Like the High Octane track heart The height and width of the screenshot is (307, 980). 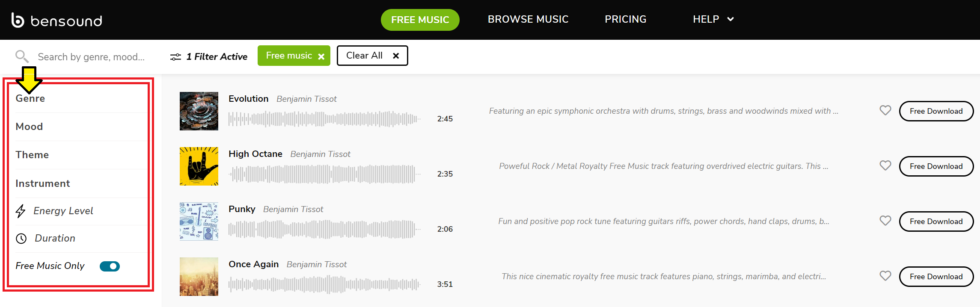click(x=885, y=165)
